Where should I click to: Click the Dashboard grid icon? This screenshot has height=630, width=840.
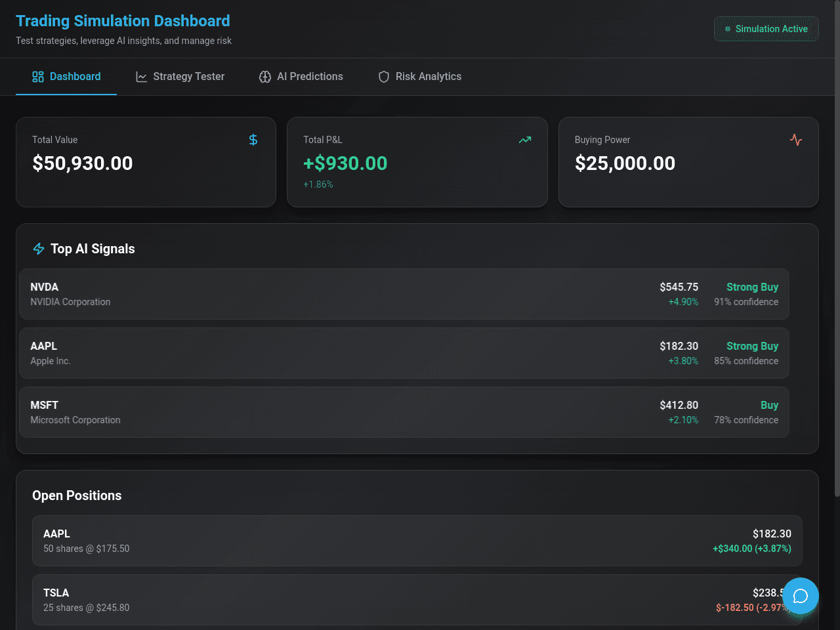(x=38, y=77)
